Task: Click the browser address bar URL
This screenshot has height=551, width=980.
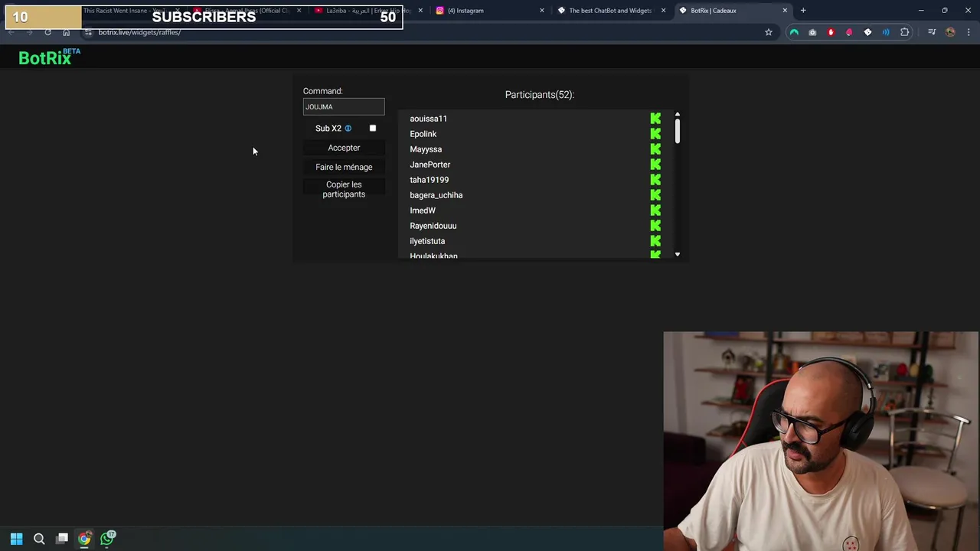Action: point(139,32)
